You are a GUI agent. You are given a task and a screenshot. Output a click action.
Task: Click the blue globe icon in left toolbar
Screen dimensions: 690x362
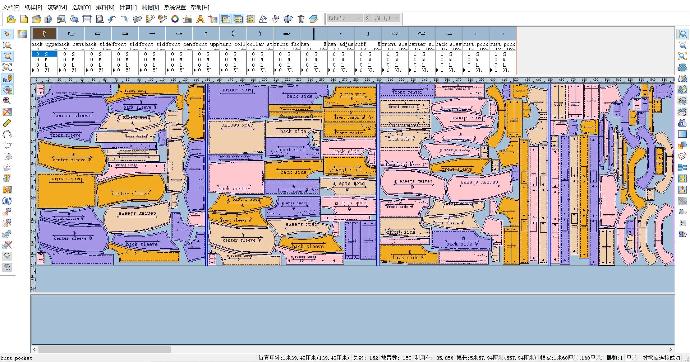pos(7,201)
